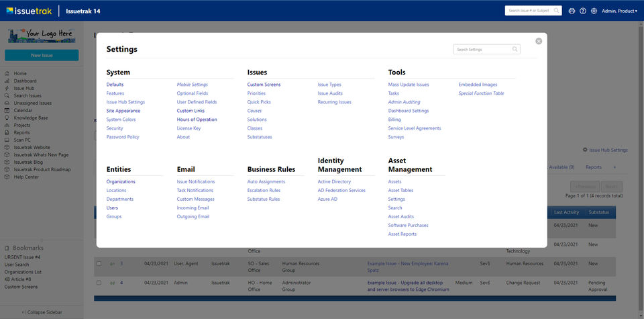Click the New Issue button
The image size is (644, 319).
[42, 55]
